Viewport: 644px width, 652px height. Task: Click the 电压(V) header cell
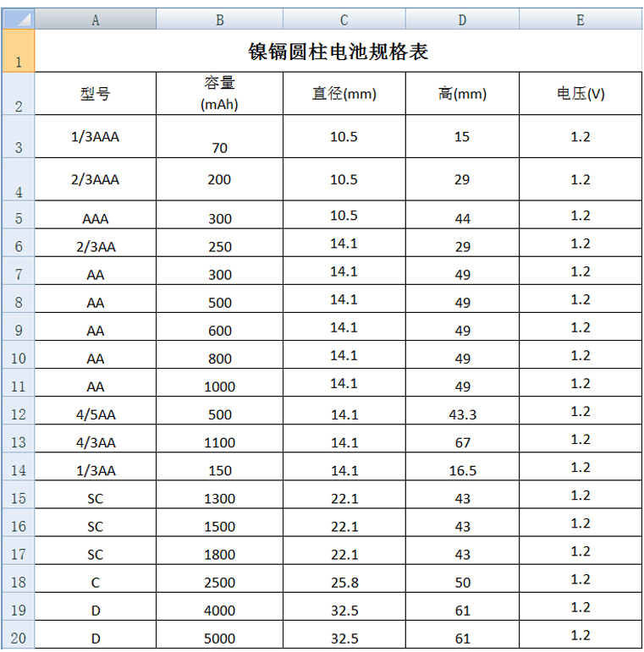(581, 94)
